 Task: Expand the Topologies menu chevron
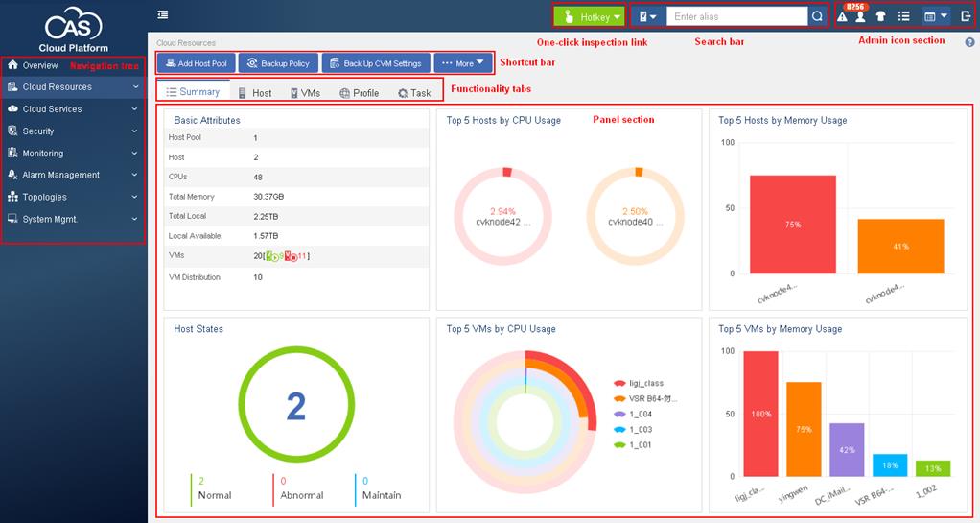pyautogui.click(x=135, y=197)
